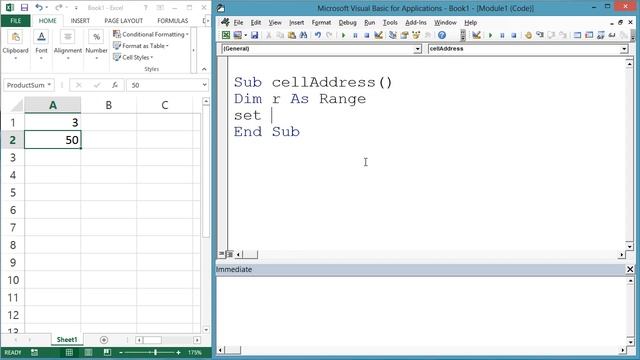Click the 175% zoom level
Viewport: 640px width, 360px height.
click(x=195, y=352)
